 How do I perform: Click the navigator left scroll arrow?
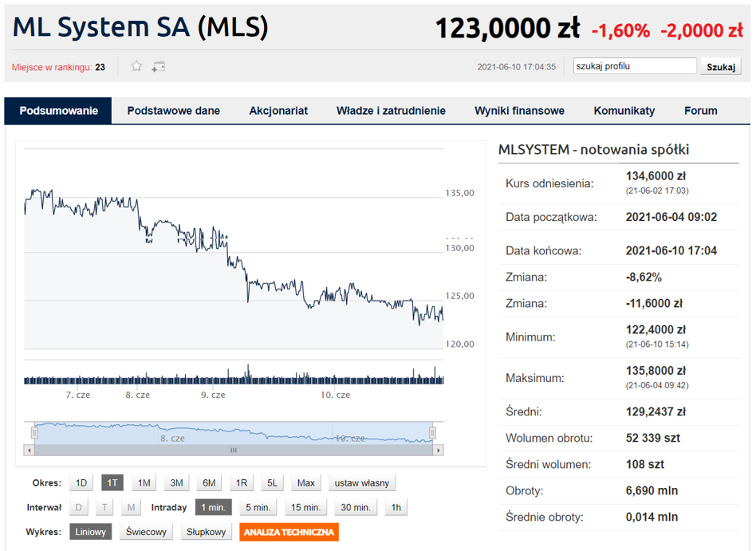click(30, 451)
